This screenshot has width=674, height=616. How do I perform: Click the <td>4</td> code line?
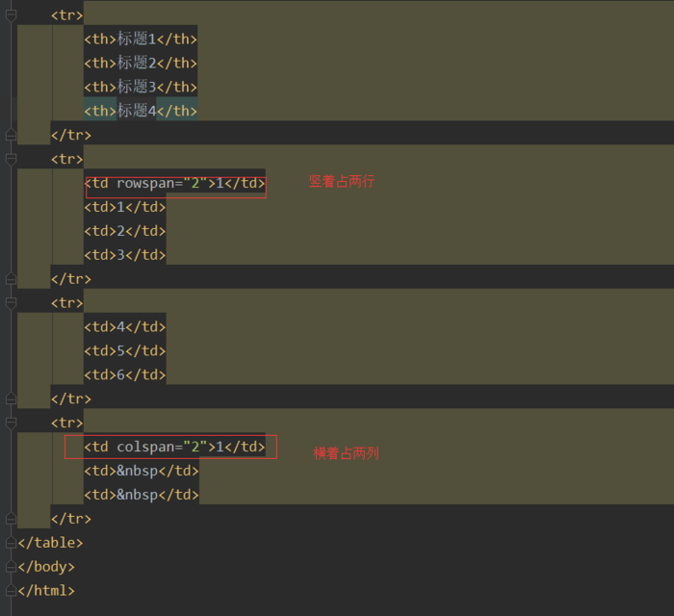click(x=124, y=327)
